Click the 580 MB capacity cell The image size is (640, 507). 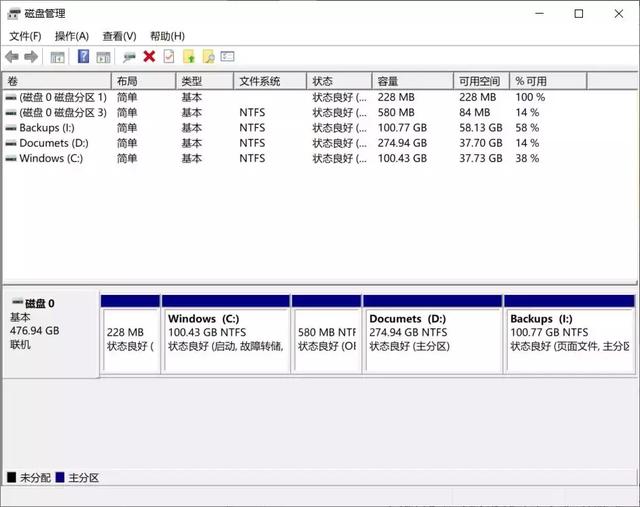pyautogui.click(x=396, y=113)
